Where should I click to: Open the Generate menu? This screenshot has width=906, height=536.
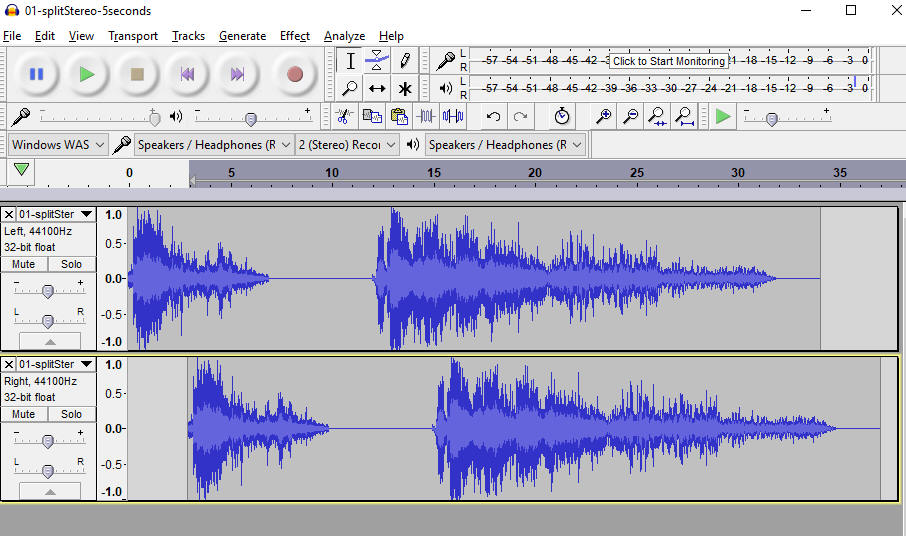pos(242,36)
